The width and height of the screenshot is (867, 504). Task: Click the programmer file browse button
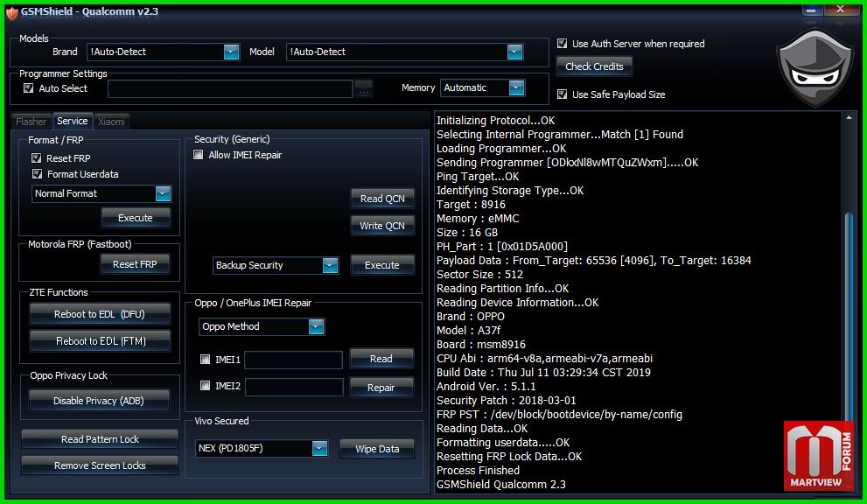click(x=363, y=88)
